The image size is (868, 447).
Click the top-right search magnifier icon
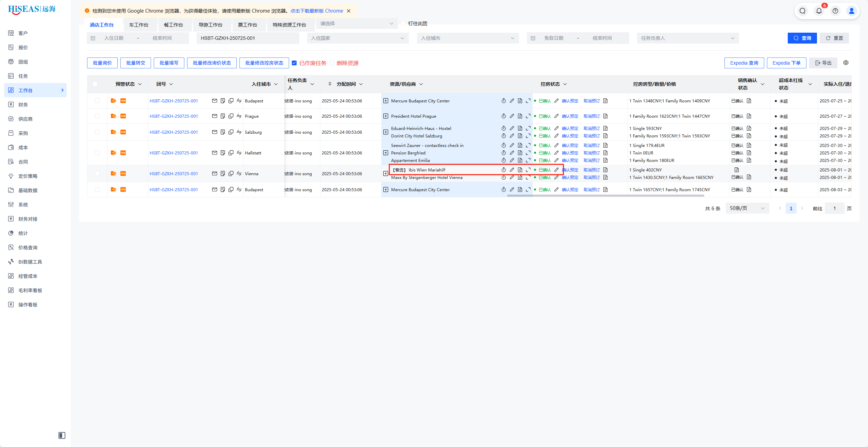803,11
